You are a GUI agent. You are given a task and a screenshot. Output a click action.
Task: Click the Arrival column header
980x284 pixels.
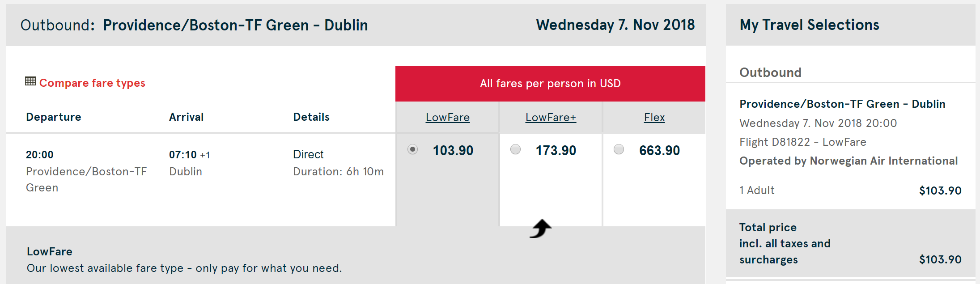(186, 117)
